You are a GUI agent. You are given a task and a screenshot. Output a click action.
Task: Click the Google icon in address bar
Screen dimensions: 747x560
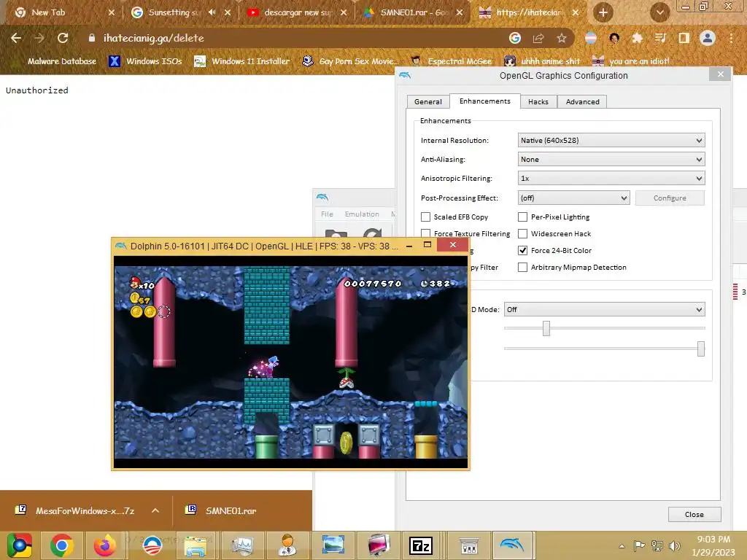[515, 38]
